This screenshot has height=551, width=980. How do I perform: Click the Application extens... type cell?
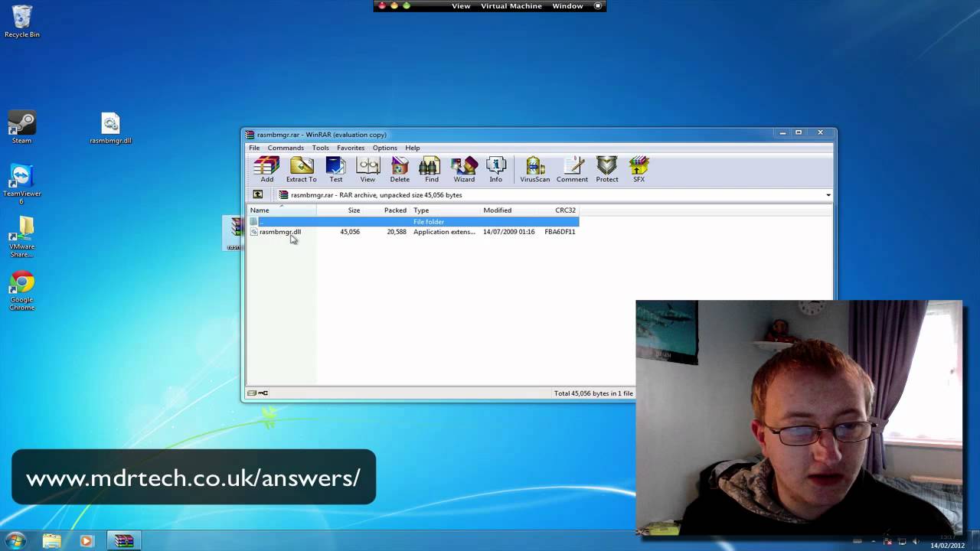click(x=444, y=232)
